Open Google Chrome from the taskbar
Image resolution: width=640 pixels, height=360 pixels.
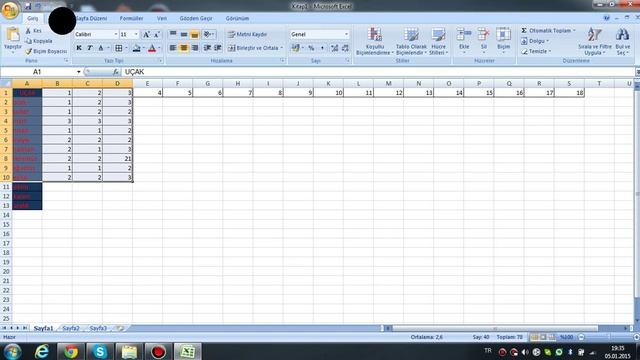click(71, 351)
